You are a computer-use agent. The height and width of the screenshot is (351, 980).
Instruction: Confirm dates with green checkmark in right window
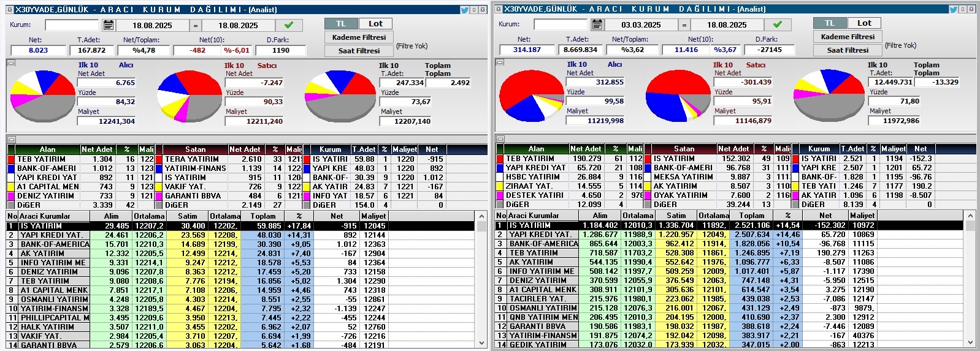(778, 25)
